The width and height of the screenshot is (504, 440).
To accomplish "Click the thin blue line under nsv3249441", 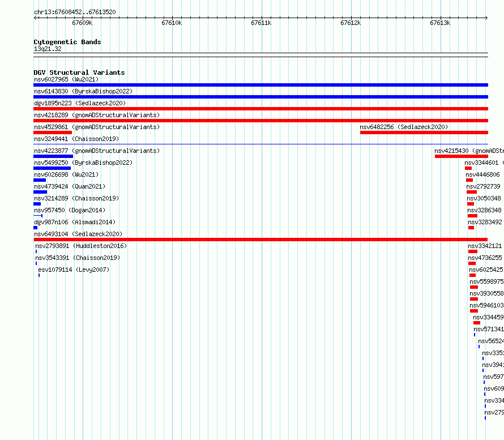I will click(260, 144).
